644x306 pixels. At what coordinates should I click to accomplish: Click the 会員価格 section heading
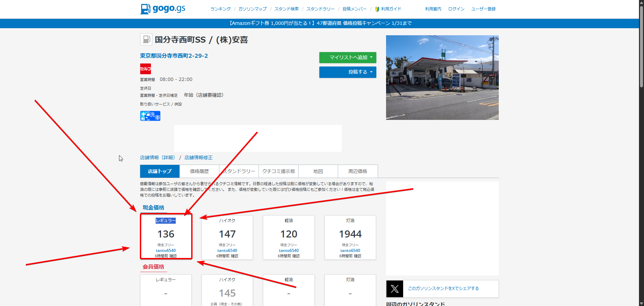click(x=153, y=267)
